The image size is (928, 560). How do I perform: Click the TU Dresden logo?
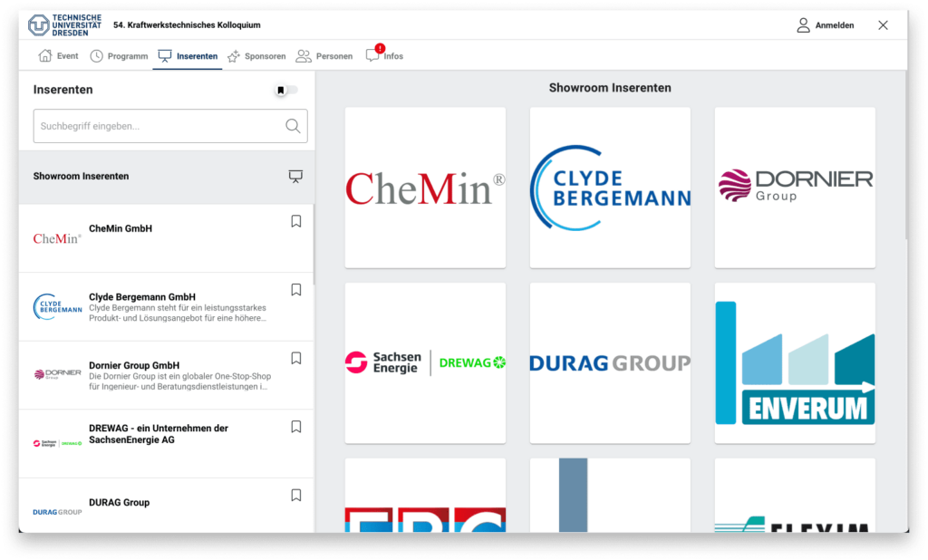59,25
